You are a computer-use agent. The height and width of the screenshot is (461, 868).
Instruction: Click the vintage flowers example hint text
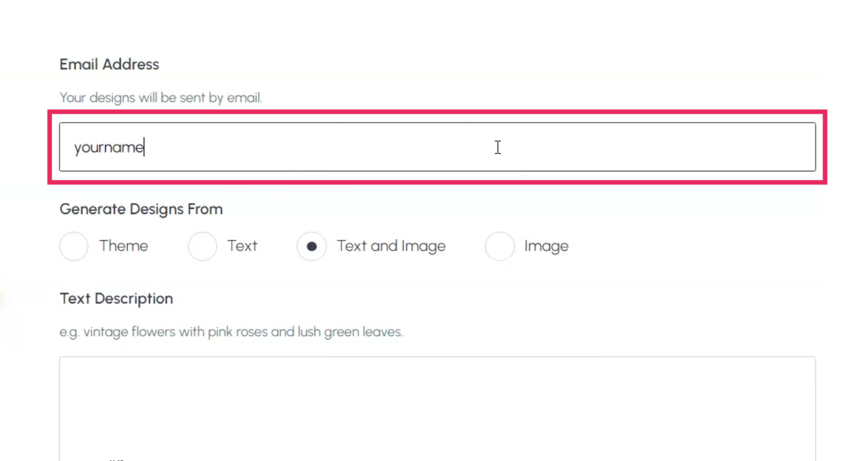click(231, 332)
